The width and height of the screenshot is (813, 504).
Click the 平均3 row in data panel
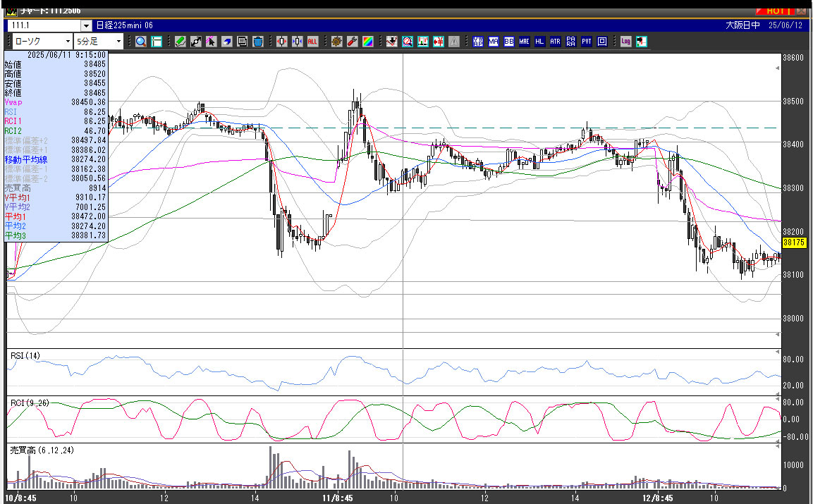[x=55, y=235]
